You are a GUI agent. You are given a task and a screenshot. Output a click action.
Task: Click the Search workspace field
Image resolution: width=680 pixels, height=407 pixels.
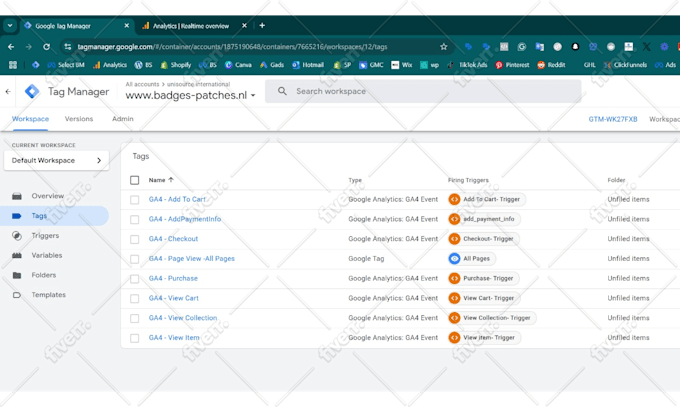(423, 91)
